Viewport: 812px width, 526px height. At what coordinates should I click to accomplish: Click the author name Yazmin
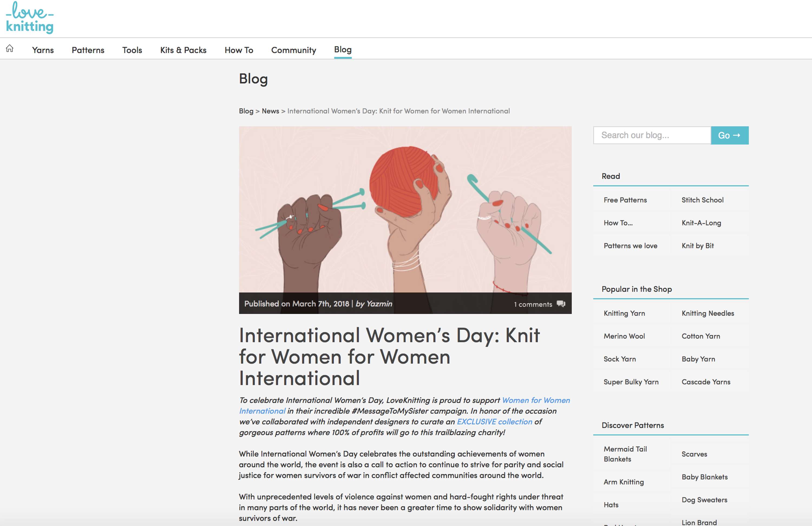pyautogui.click(x=379, y=304)
